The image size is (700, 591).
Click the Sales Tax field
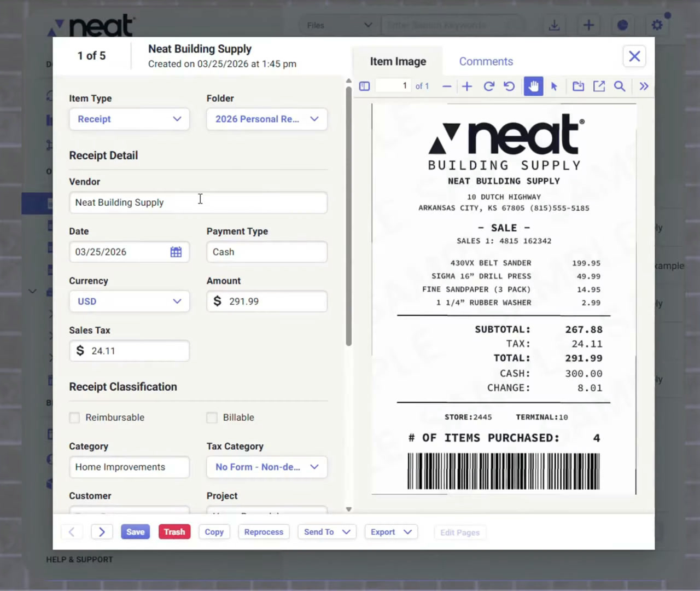pyautogui.click(x=129, y=351)
